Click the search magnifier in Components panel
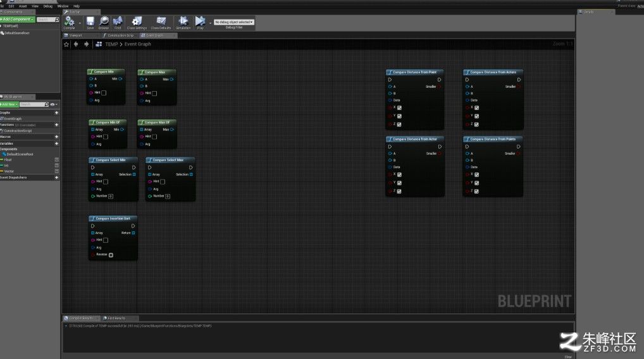Image resolution: width=644 pixels, height=359 pixels. point(57,20)
